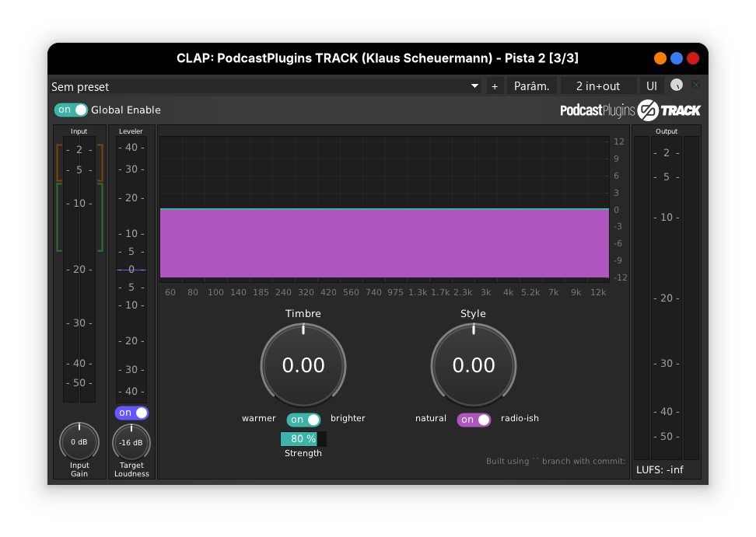Click the PodcastPlugins TRACK logo

(630, 110)
